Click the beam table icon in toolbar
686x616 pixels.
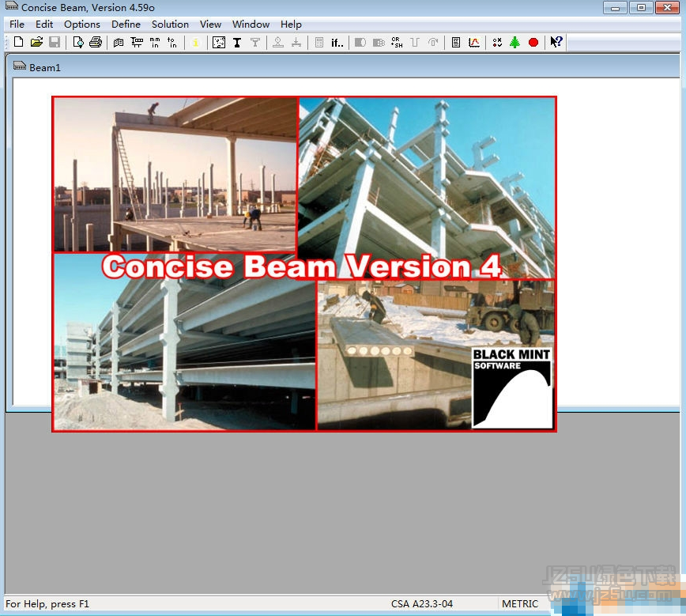click(x=137, y=43)
